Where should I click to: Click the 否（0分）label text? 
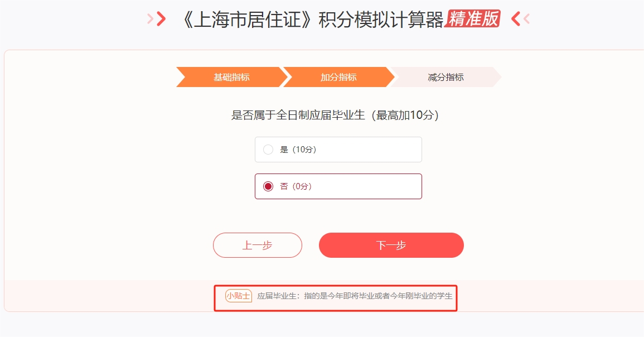(296, 186)
